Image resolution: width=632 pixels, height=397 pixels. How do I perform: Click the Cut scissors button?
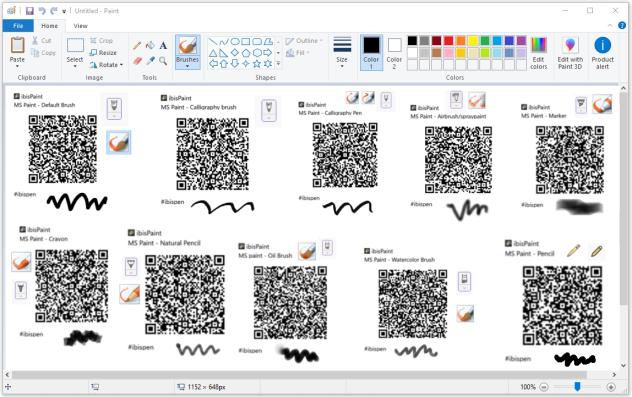(42, 41)
